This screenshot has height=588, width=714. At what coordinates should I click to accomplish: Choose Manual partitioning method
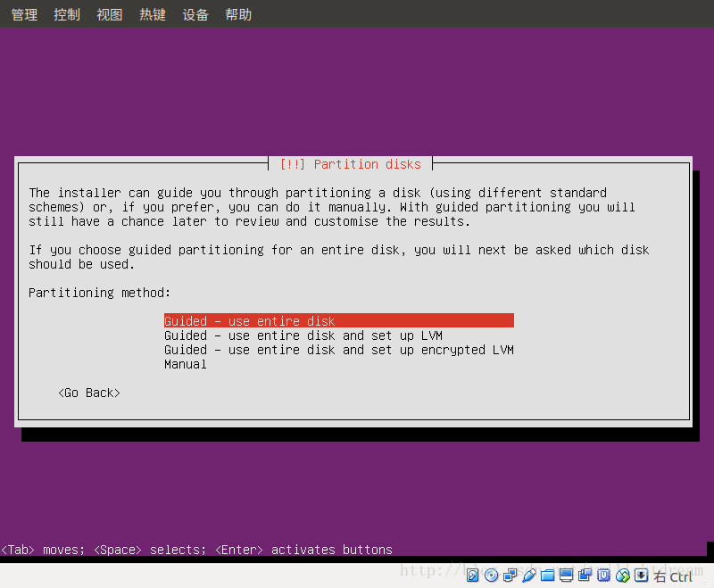185,364
